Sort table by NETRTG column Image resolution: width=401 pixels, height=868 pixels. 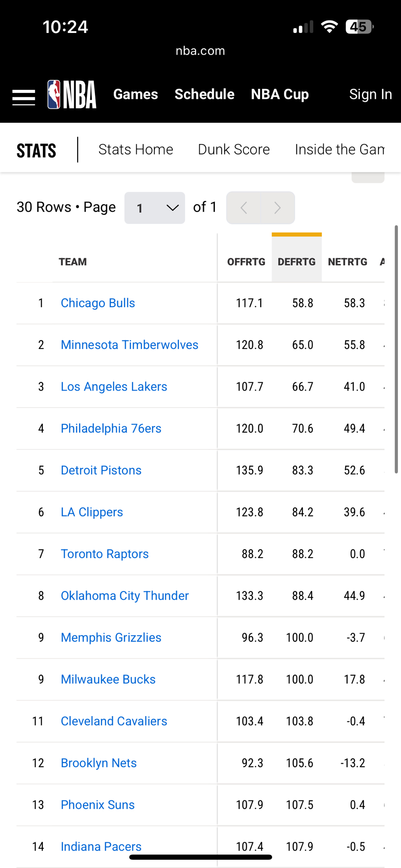click(x=347, y=262)
